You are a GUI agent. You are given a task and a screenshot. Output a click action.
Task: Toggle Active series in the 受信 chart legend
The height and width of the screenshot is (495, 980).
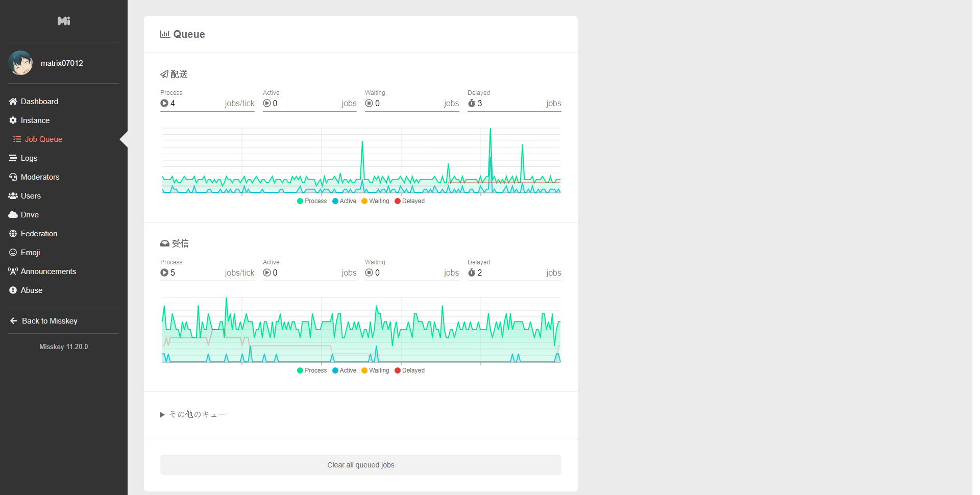tap(345, 370)
